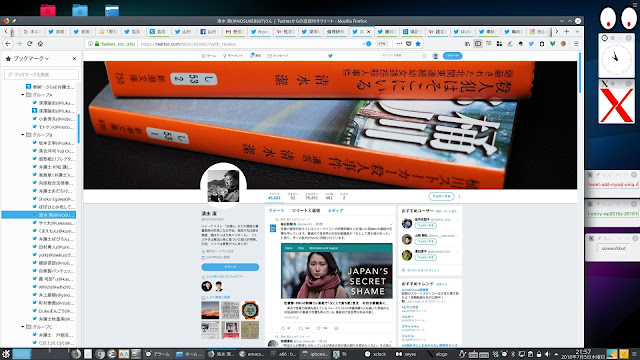The image size is (640, 360).
Task: Click the taskbar clock showing 21:57
Action: [x=583, y=354]
